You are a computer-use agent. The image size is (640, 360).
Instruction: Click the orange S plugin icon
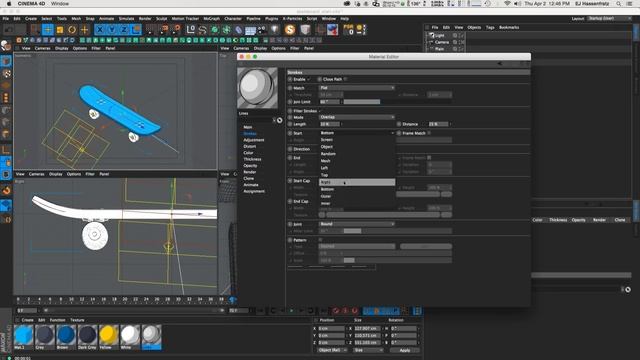tap(290, 30)
